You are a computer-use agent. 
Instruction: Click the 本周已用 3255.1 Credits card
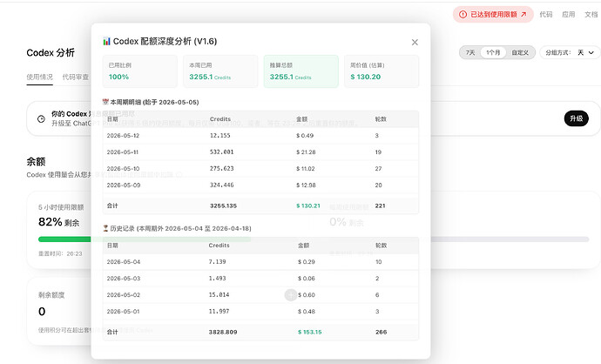(x=220, y=71)
